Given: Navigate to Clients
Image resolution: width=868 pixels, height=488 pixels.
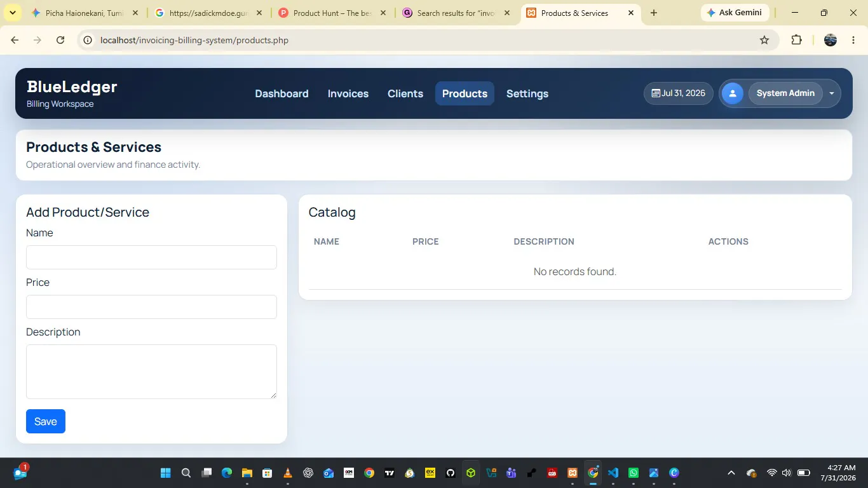Looking at the screenshot, I should (405, 93).
